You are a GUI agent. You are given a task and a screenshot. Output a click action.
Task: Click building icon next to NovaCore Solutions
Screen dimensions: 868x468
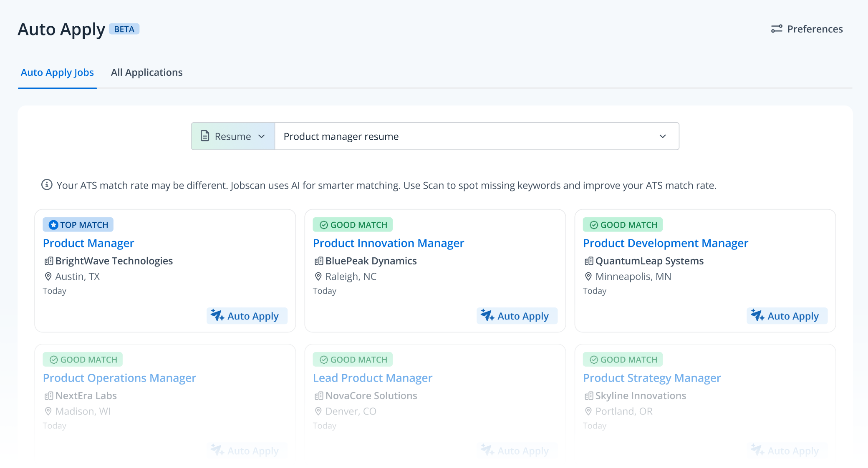pyautogui.click(x=319, y=396)
